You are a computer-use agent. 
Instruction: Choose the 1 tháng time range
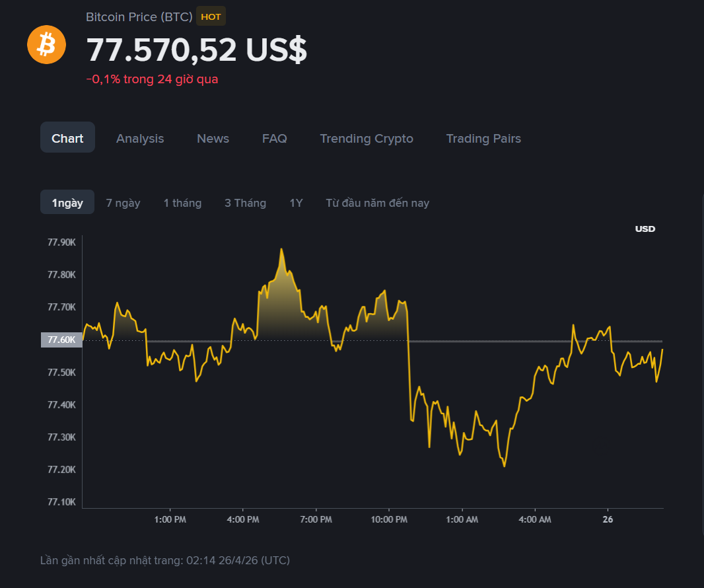tap(182, 203)
